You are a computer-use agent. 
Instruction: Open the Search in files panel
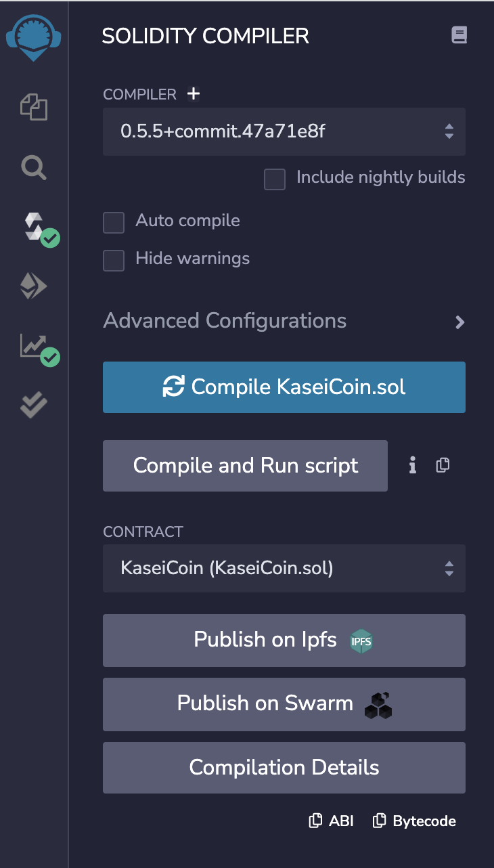point(33,167)
